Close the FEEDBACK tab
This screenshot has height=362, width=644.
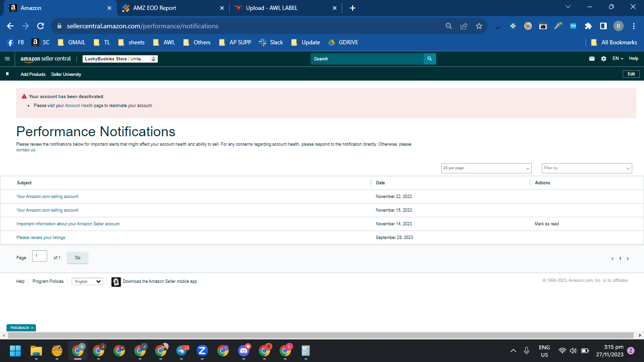pos(32,328)
